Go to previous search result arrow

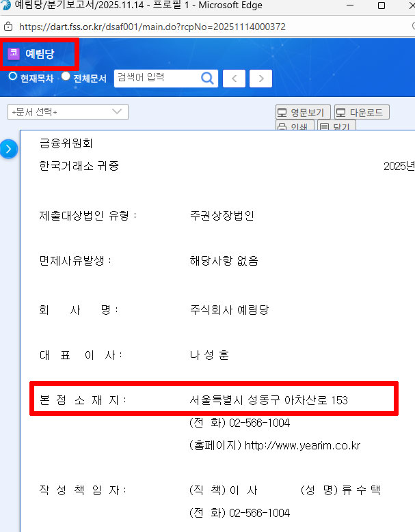coord(234,79)
